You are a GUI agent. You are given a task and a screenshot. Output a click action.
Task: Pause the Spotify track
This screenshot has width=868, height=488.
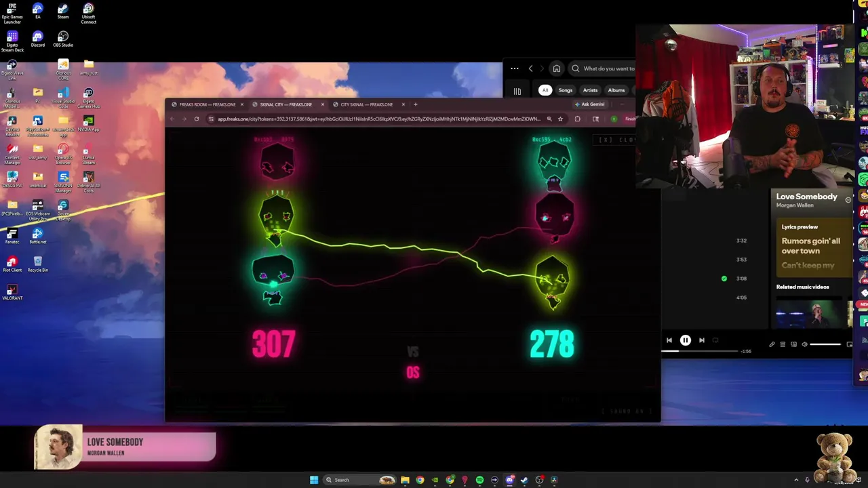click(686, 340)
